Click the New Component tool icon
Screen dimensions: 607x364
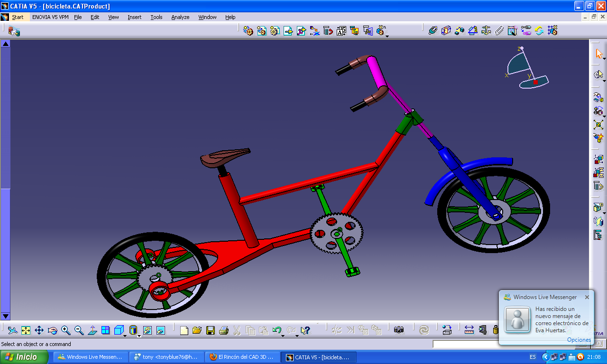coord(248,31)
